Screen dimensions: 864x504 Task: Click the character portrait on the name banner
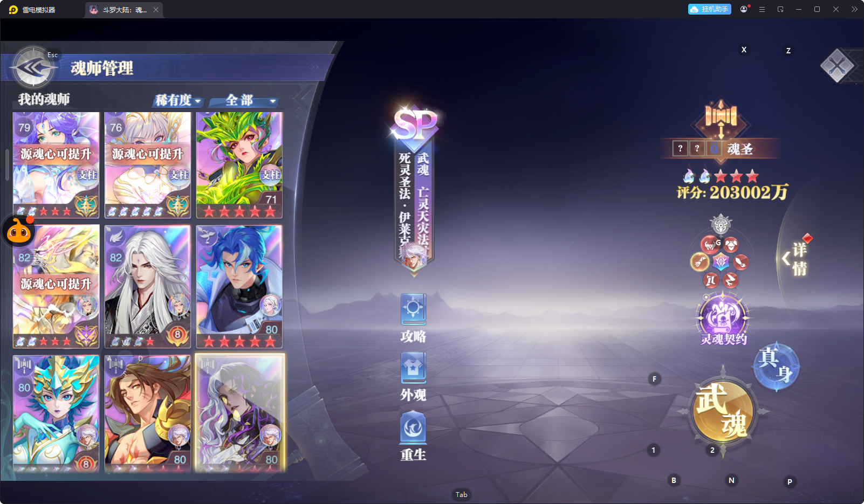(414, 256)
